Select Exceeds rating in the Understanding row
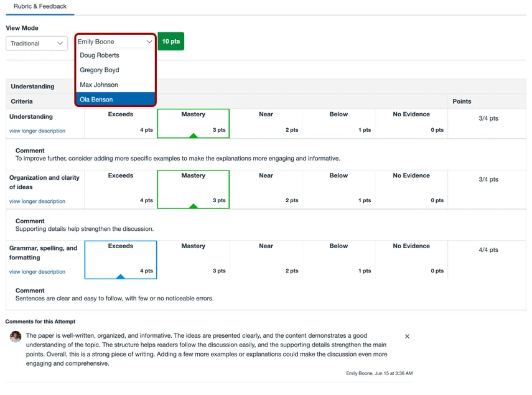This screenshot has width=532, height=395. pos(121,123)
